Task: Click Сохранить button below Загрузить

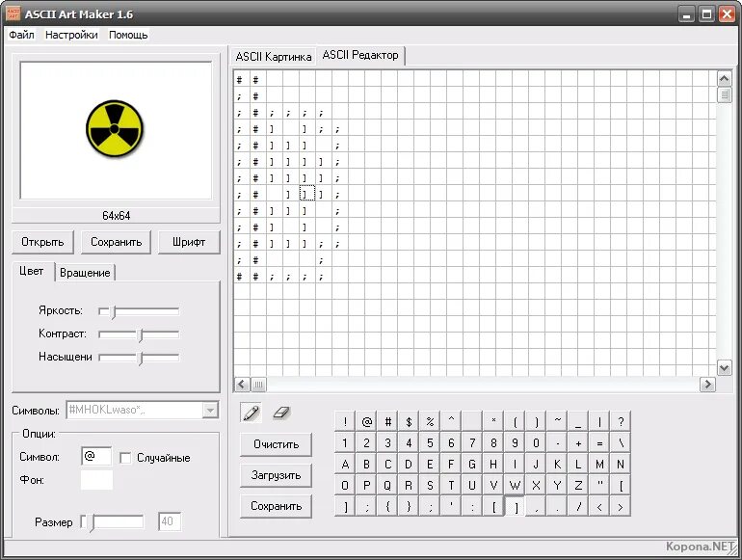Action: point(276,507)
